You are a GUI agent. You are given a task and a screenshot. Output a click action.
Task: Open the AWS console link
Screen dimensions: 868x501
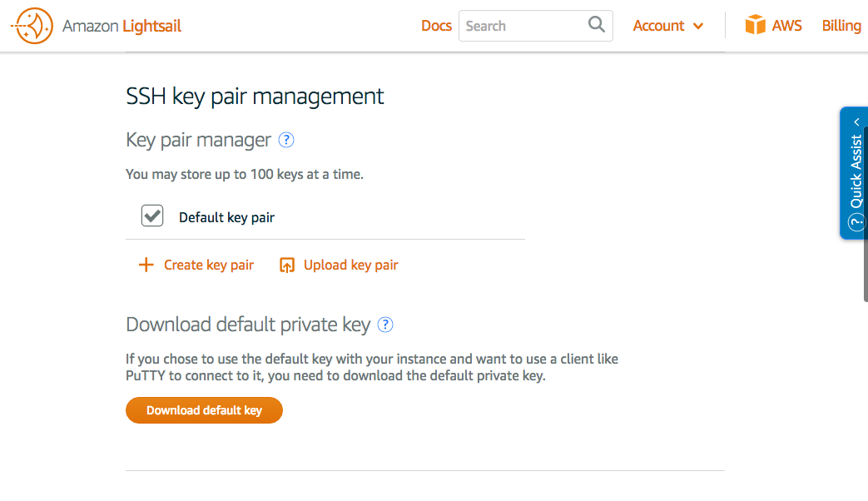[786, 26]
